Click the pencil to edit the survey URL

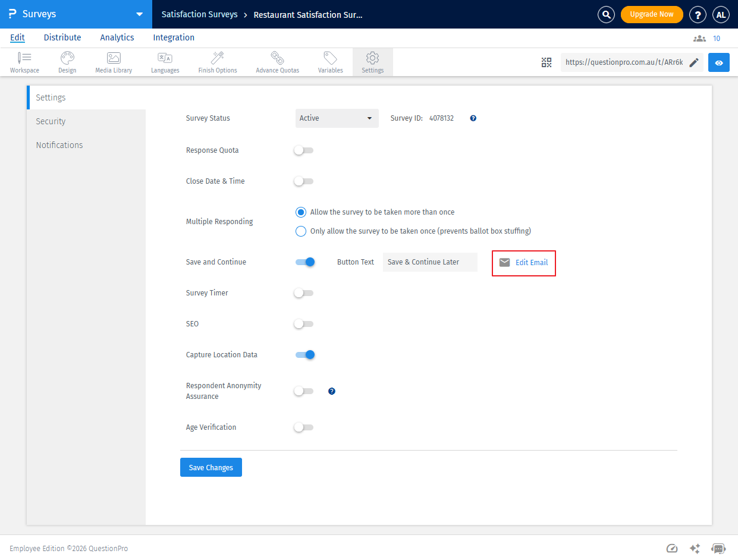[x=693, y=62]
